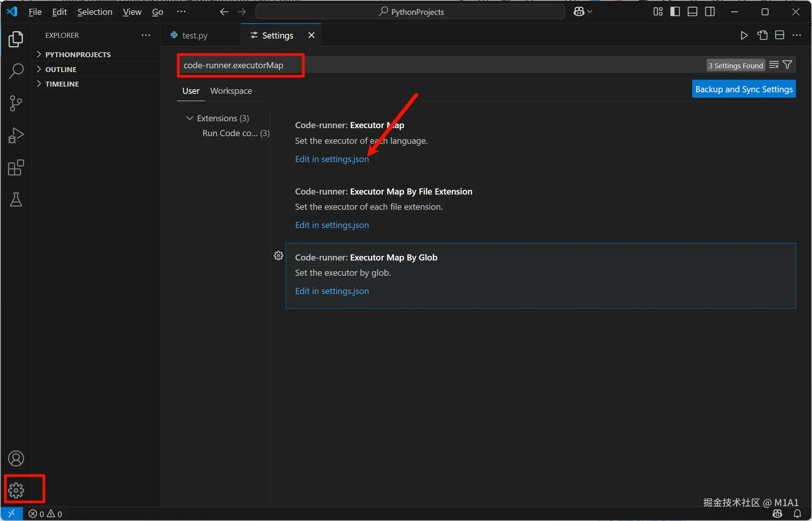Open the Testing flask icon
812x521 pixels.
point(16,199)
